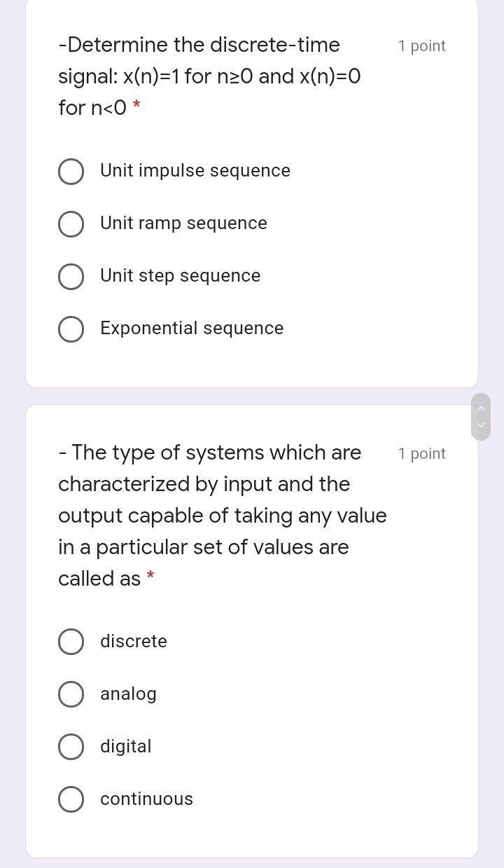Click the upward scroll chevron
The image size is (504, 868).
[x=481, y=408]
